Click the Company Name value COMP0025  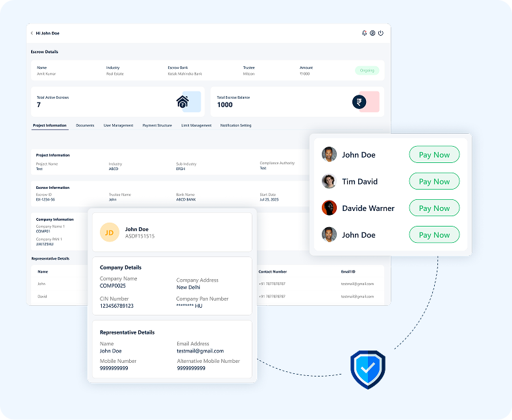pos(113,286)
